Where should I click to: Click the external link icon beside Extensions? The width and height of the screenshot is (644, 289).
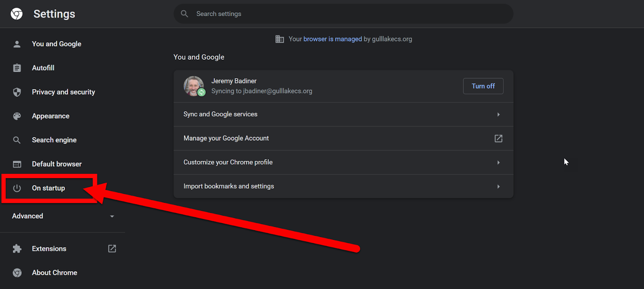click(112, 249)
